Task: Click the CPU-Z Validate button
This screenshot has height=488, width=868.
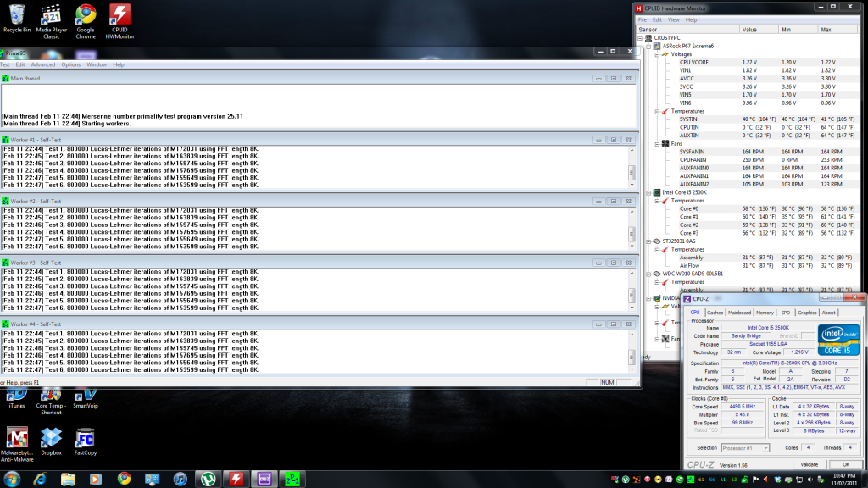Action: 809,465
